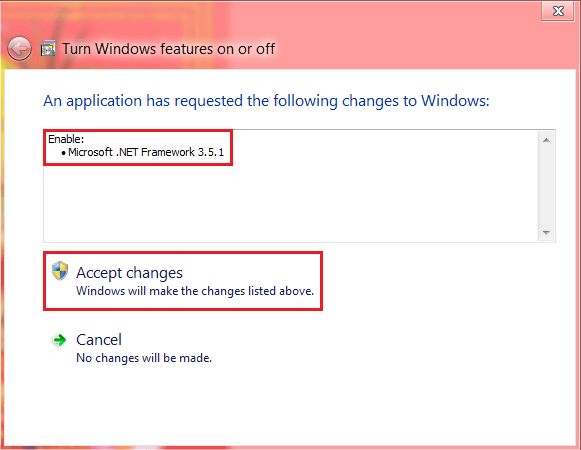Select Accept changes option
Image resolution: width=581 pixels, height=450 pixels.
click(183, 281)
